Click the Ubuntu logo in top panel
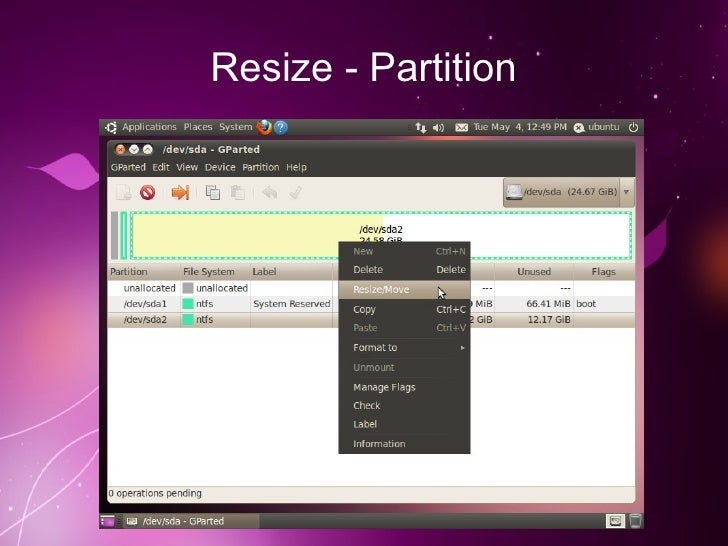 click(111, 127)
